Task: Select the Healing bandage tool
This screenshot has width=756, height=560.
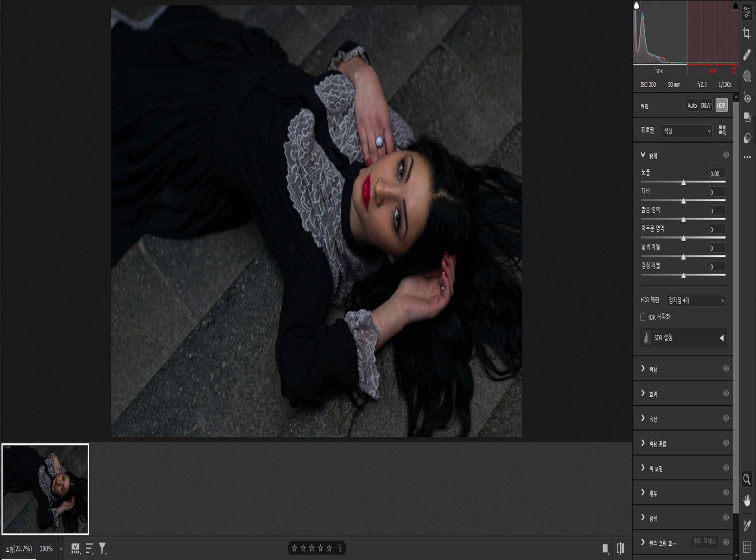Action: pyautogui.click(x=747, y=55)
